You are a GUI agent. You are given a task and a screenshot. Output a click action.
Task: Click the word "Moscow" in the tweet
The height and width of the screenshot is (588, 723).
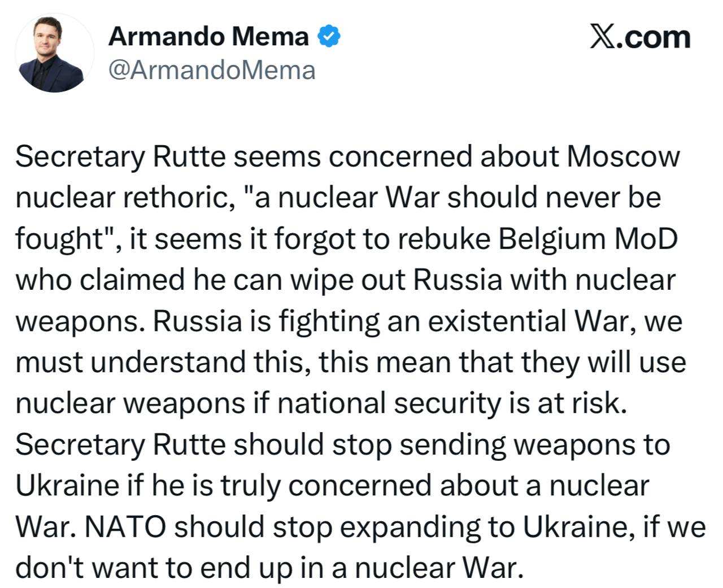pos(622,156)
